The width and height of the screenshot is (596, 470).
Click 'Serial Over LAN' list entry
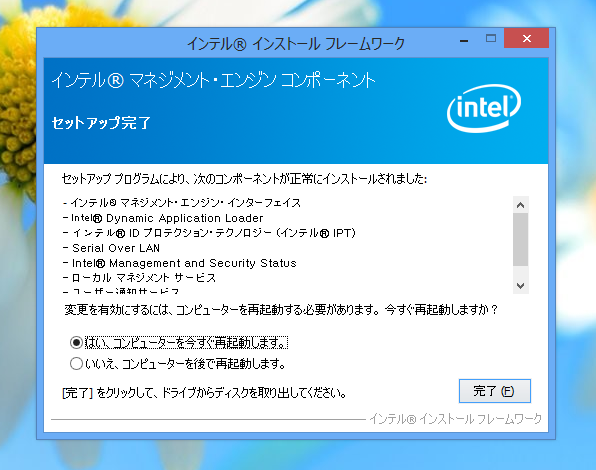pyautogui.click(x=111, y=248)
